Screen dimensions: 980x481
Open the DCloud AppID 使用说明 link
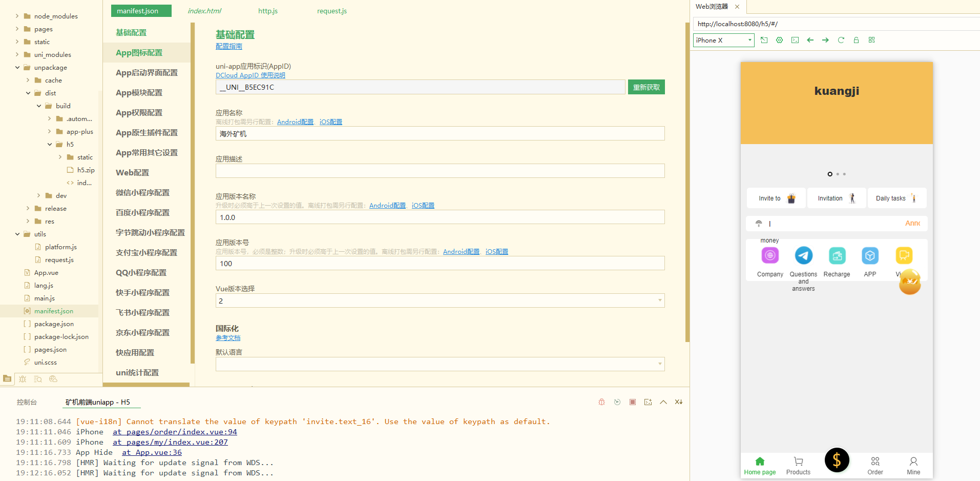point(250,75)
